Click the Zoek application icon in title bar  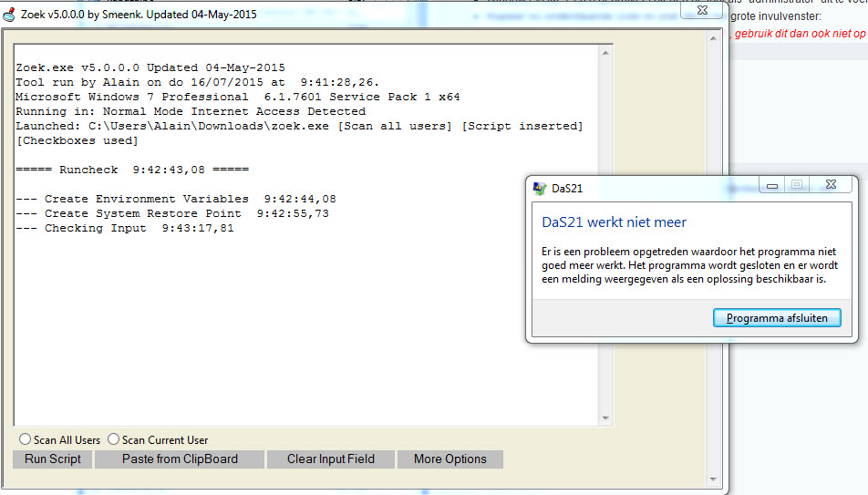pos(9,15)
